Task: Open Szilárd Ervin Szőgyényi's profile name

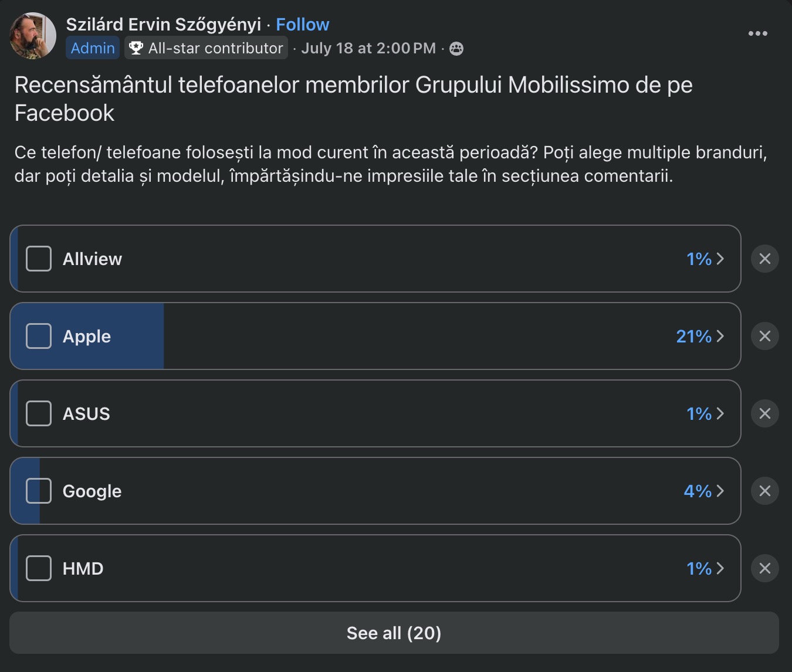Action: click(164, 25)
